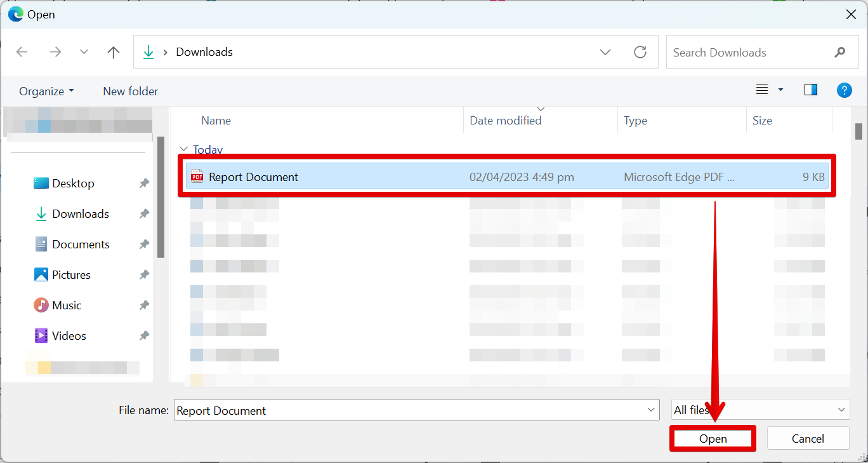Sort files by Date modified column
Viewport: 868px width, 463px height.
click(506, 121)
